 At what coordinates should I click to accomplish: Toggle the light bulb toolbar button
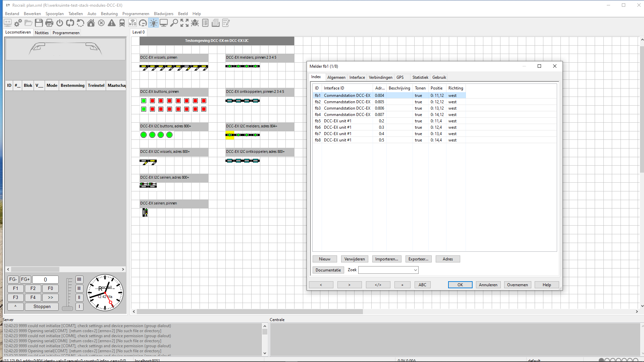[153, 23]
